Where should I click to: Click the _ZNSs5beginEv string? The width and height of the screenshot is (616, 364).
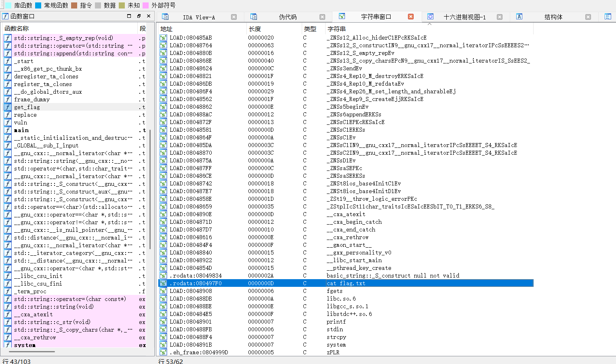(x=348, y=107)
